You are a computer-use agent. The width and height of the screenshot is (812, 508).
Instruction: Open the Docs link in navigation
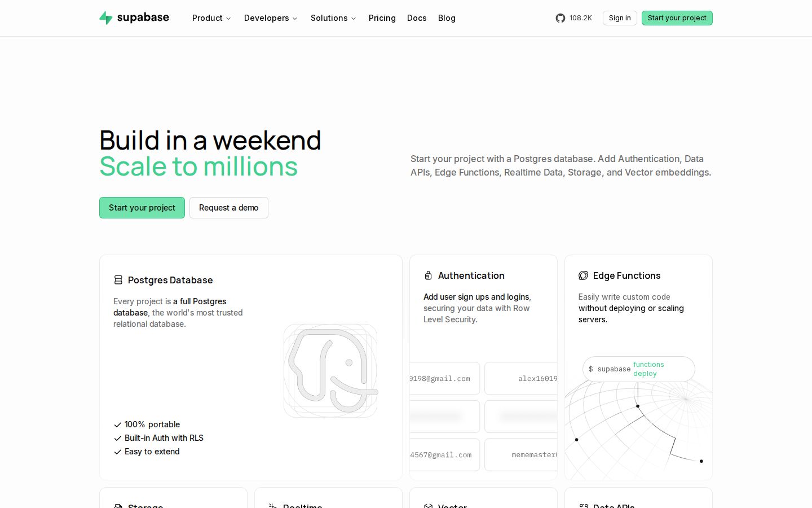pos(417,18)
